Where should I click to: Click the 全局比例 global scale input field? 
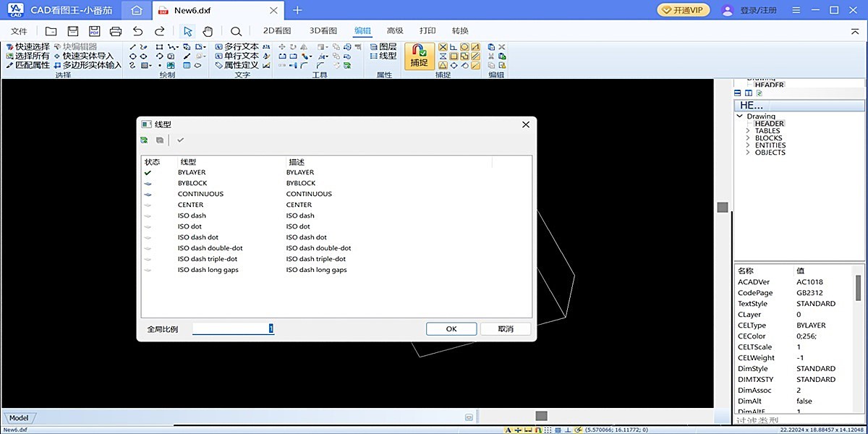pyautogui.click(x=233, y=329)
